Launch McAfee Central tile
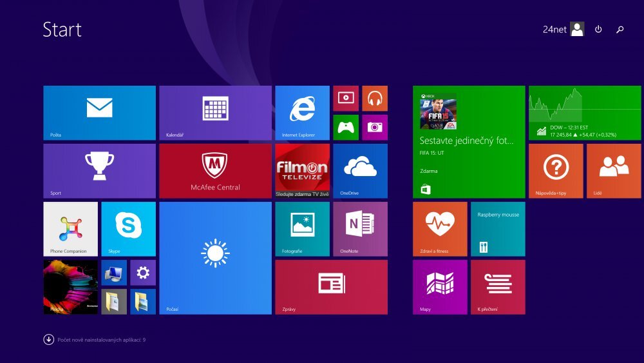The height and width of the screenshot is (363, 644). coord(215,171)
